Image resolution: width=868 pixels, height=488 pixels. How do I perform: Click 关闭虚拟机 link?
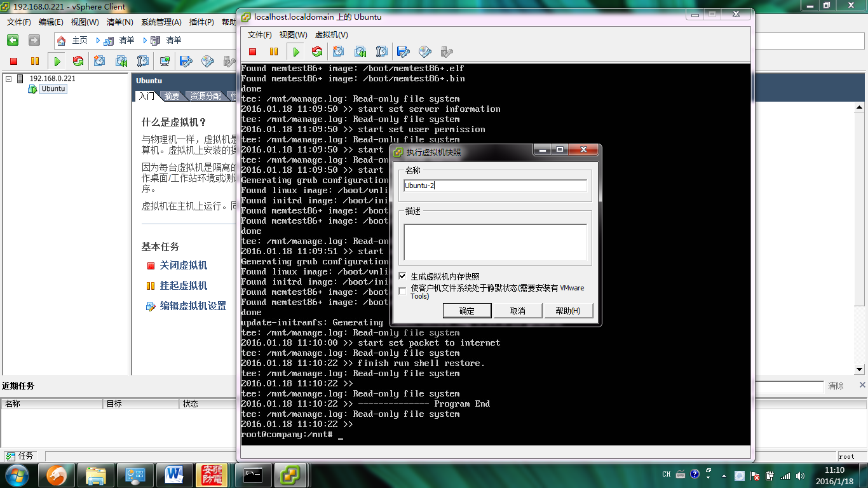183,266
